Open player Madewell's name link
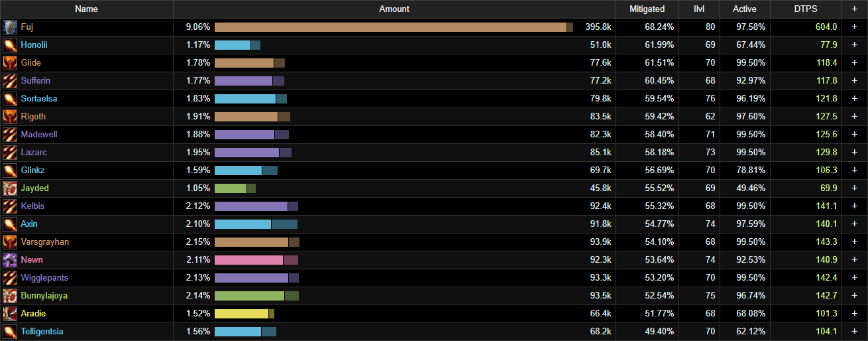Image resolution: width=868 pixels, height=341 pixels. [x=39, y=135]
